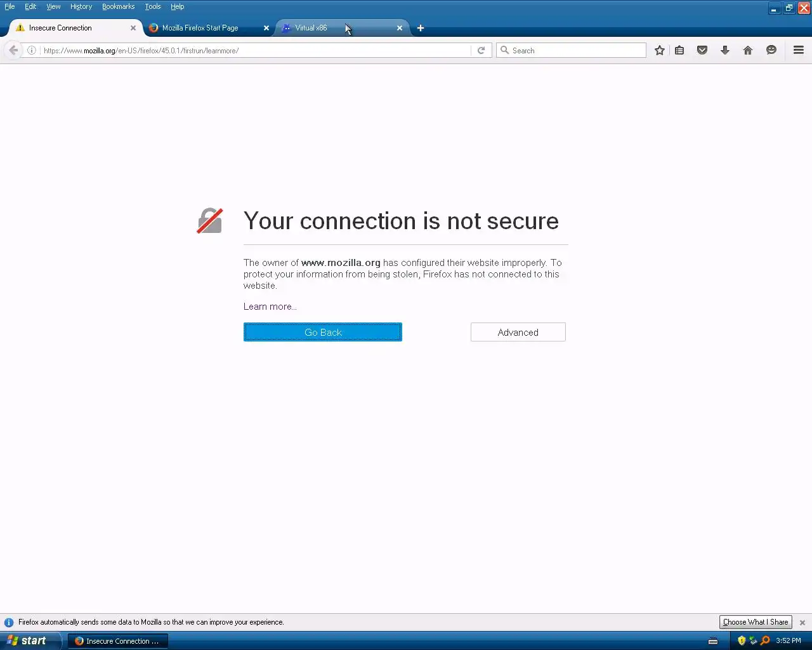Image resolution: width=812 pixels, height=650 pixels.
Task: Click the keyboard icon in taskbar
Action: click(713, 641)
